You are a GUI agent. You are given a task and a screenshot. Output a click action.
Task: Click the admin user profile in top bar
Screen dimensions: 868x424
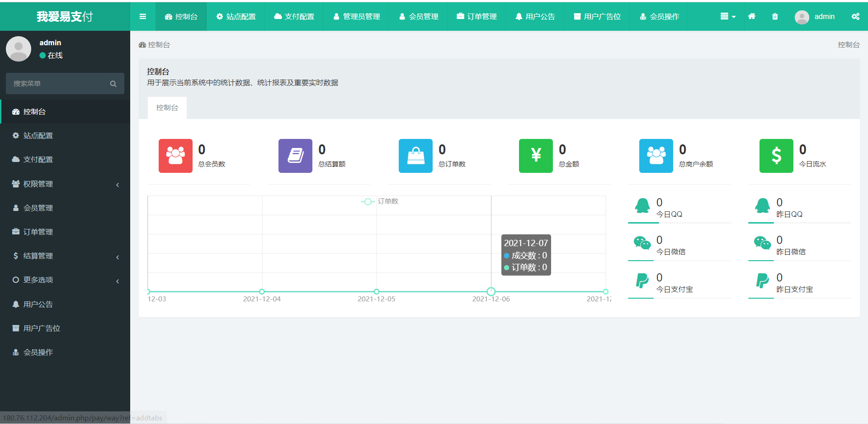pyautogui.click(x=815, y=17)
